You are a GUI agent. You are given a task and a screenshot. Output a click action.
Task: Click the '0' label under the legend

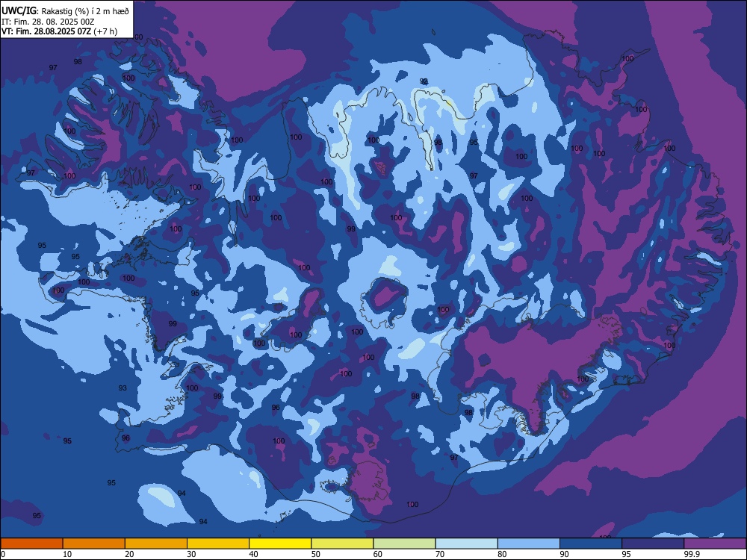3,554
